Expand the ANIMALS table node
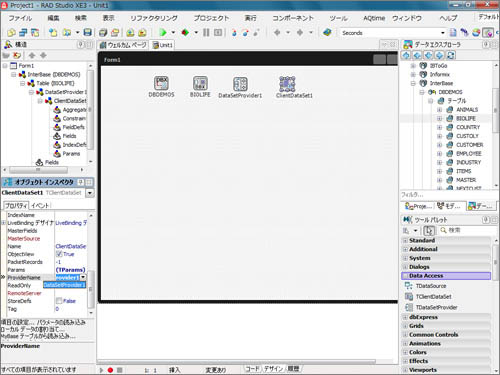 pos(439,110)
